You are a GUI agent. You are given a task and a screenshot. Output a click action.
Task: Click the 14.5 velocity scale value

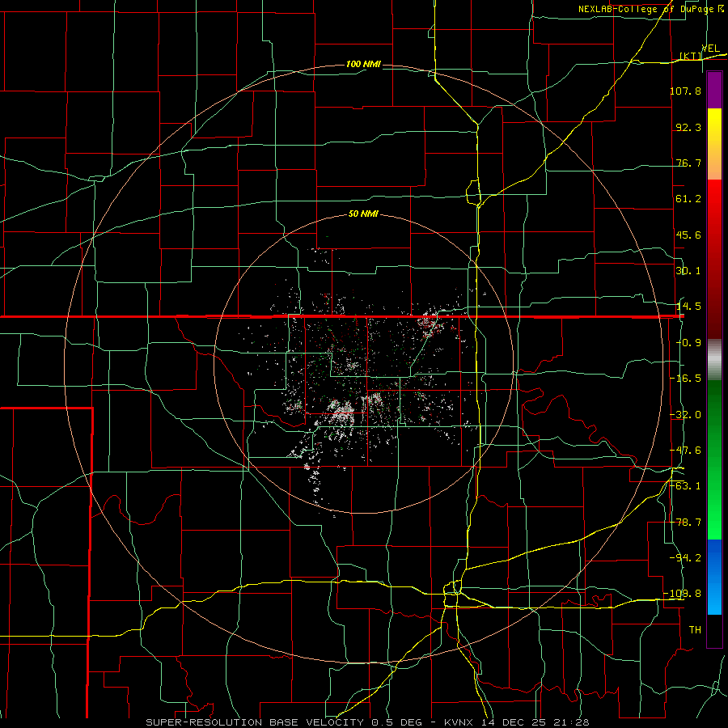pos(688,307)
